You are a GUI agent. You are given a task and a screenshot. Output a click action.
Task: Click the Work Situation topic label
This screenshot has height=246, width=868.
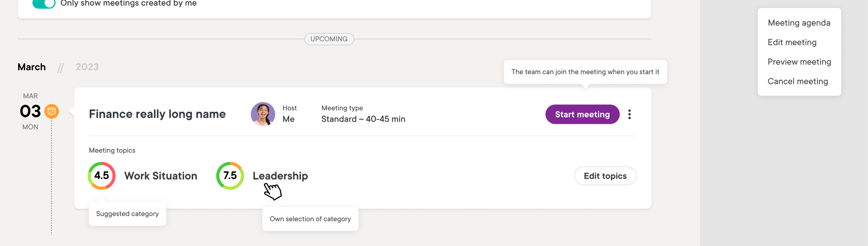coord(161,176)
